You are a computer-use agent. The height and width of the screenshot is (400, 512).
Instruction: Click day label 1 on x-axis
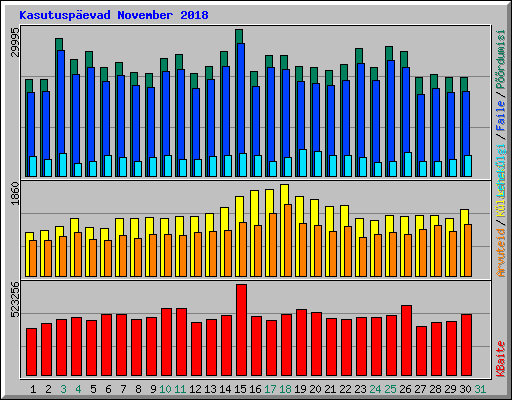[33, 389]
